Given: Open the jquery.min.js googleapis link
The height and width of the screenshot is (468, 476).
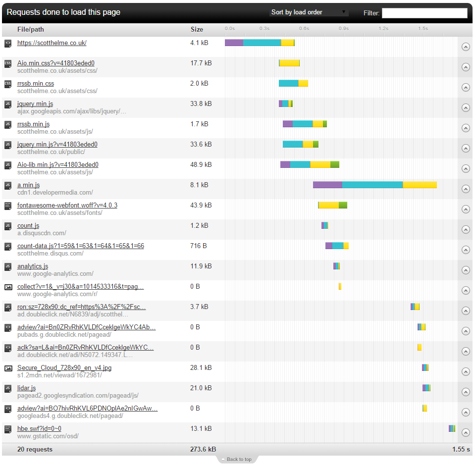Looking at the screenshot, I should click(x=35, y=104).
